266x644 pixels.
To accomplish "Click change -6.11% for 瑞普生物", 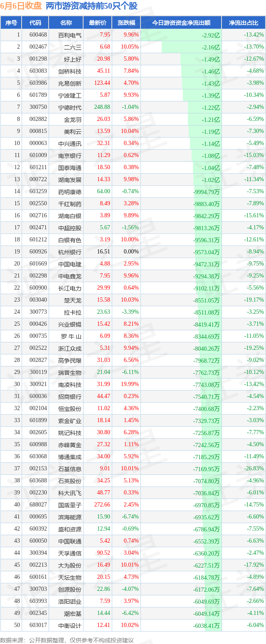I will (131, 372).
